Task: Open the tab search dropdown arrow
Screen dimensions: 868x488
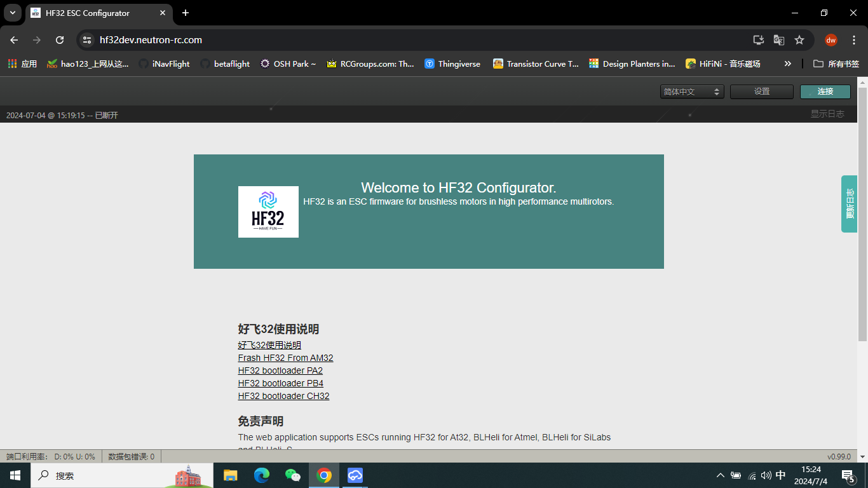Action: tap(12, 13)
